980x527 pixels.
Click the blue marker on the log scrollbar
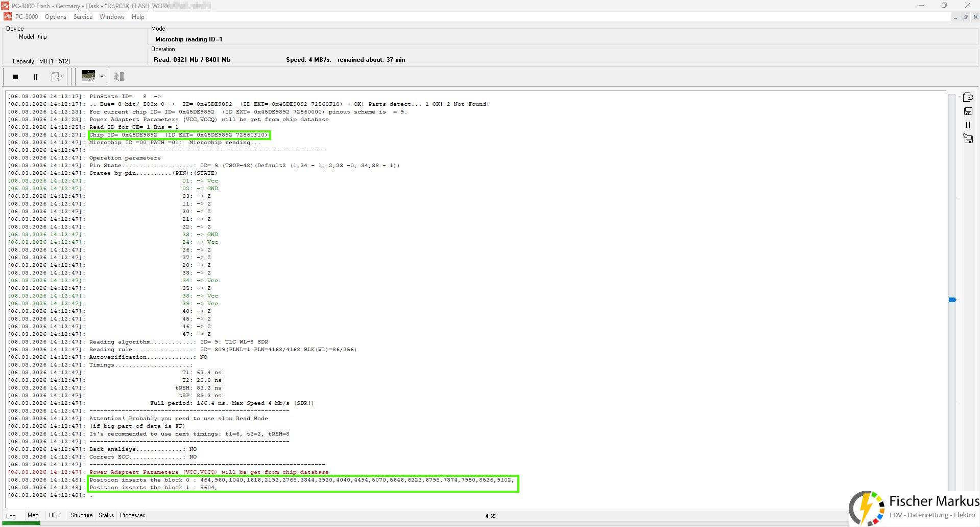pos(952,300)
